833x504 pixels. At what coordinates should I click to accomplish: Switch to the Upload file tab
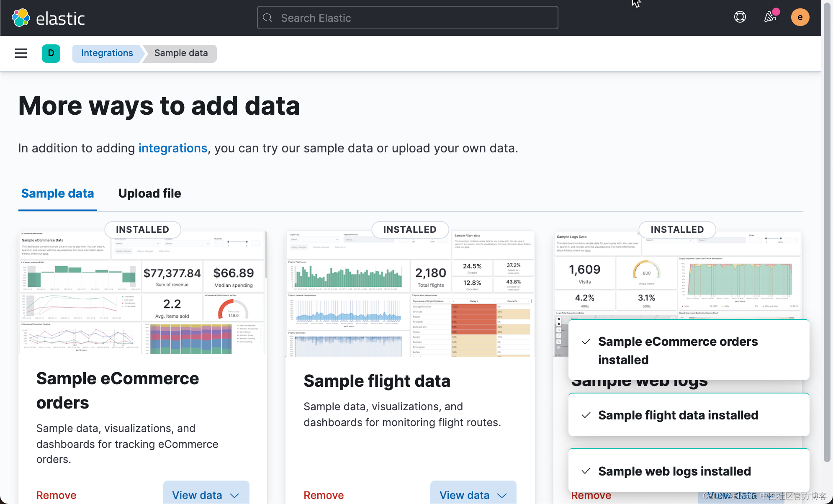click(x=149, y=193)
